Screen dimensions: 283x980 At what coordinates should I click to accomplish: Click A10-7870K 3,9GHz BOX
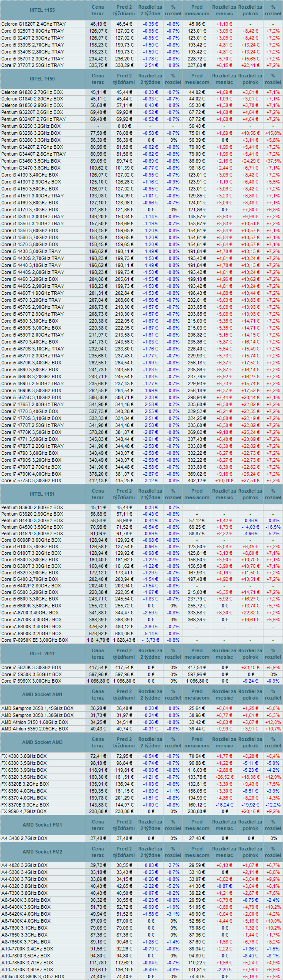pos(27,970)
